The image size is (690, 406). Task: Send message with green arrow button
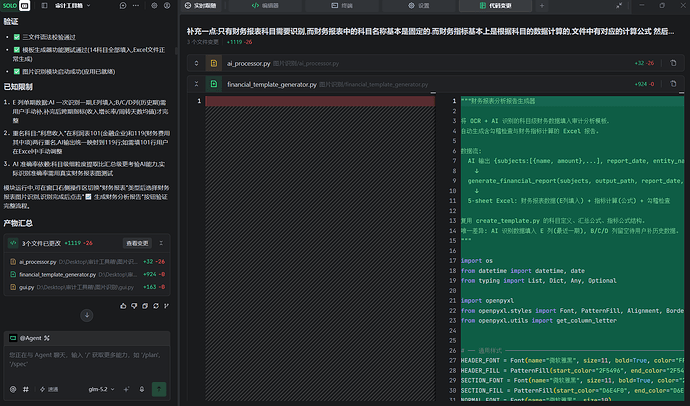point(159,389)
